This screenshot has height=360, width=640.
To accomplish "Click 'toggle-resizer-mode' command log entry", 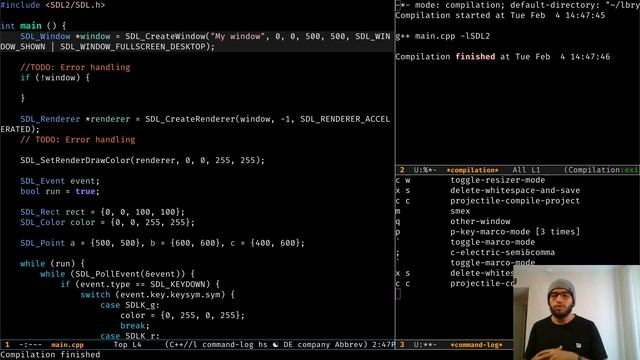I will click(x=498, y=180).
